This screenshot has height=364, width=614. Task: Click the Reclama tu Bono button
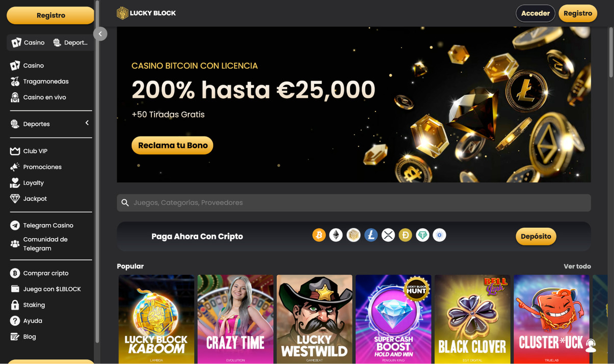coord(172,145)
